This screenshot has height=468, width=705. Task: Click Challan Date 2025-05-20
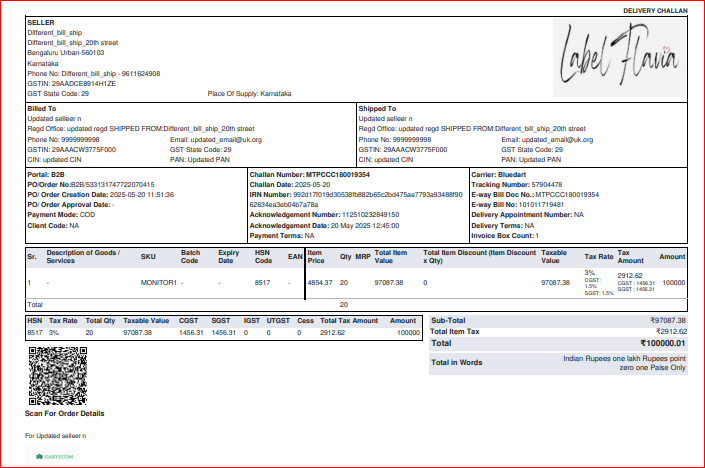click(x=290, y=184)
